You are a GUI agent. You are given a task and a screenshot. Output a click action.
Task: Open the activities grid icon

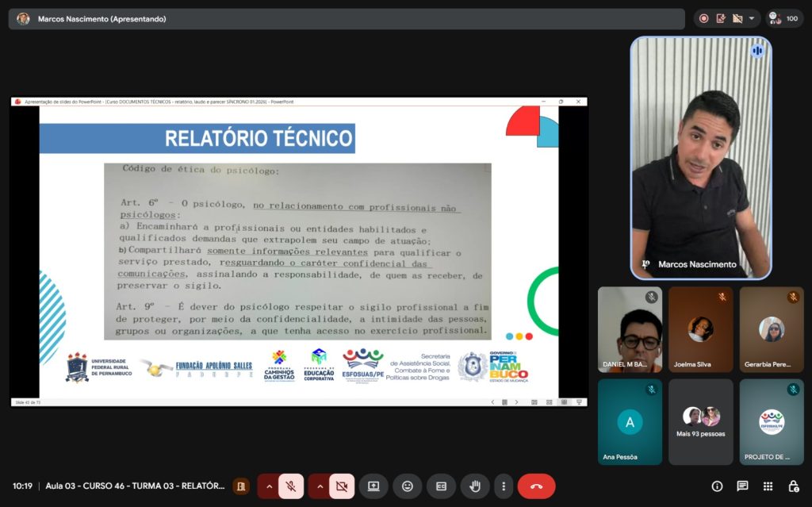coord(768,486)
